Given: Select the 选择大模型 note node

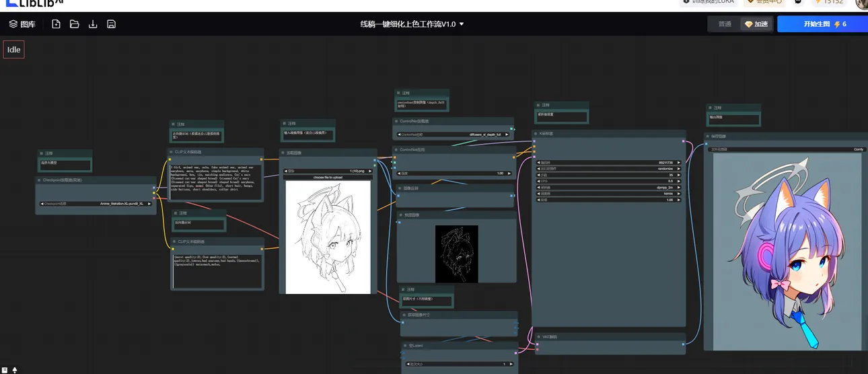Looking at the screenshot, I should click(x=65, y=161).
